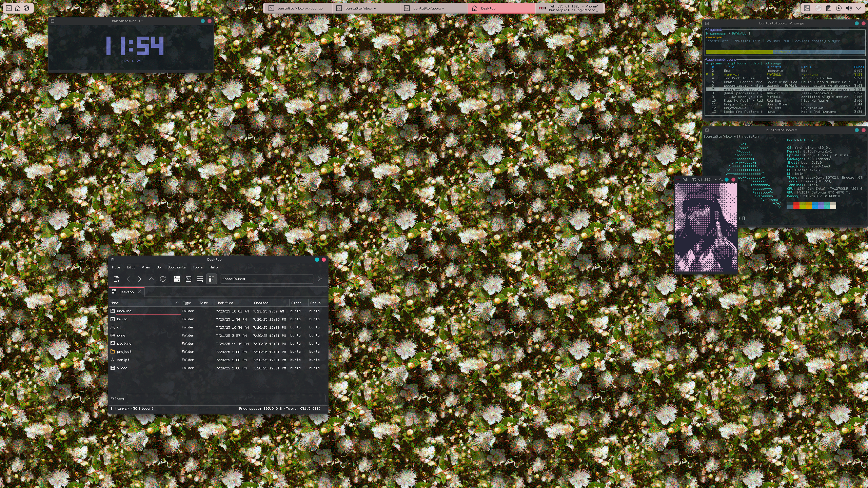Viewport: 868px width, 488px height.
Task: Open the Bookmarks menu
Action: (x=177, y=267)
